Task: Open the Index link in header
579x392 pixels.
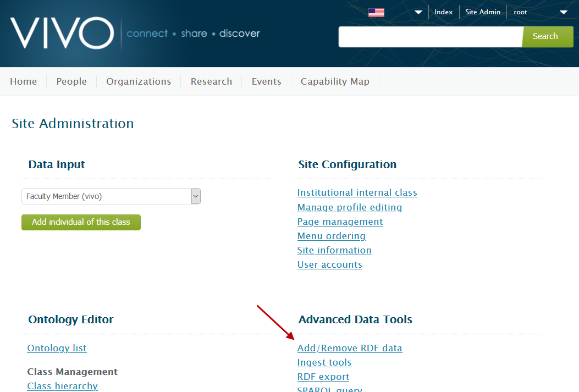Action: click(444, 12)
